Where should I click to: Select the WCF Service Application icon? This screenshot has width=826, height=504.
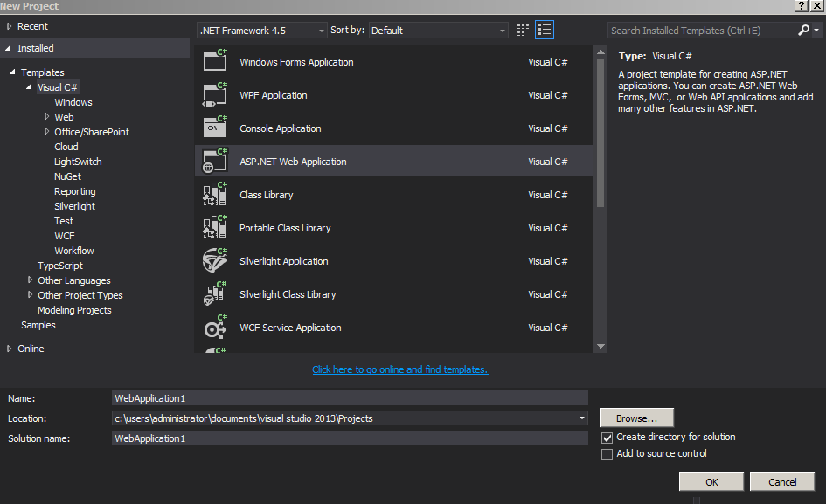(x=215, y=327)
